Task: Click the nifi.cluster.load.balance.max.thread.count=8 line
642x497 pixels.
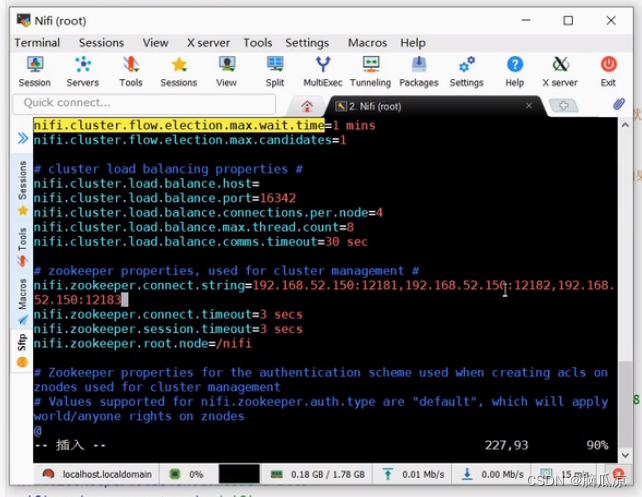Action: coord(194,227)
